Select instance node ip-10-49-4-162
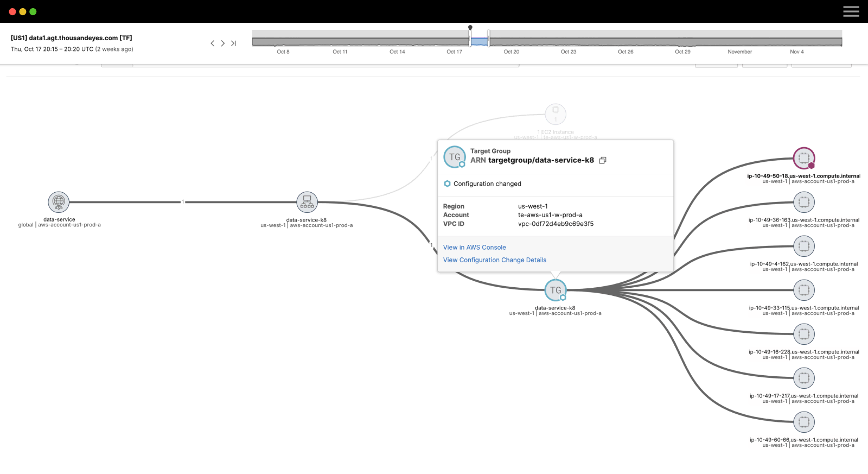 (x=804, y=246)
